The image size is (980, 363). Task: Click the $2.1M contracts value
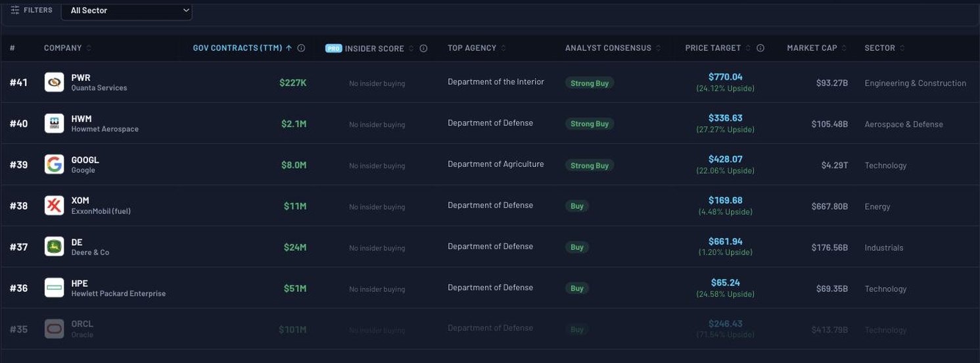pyautogui.click(x=294, y=124)
